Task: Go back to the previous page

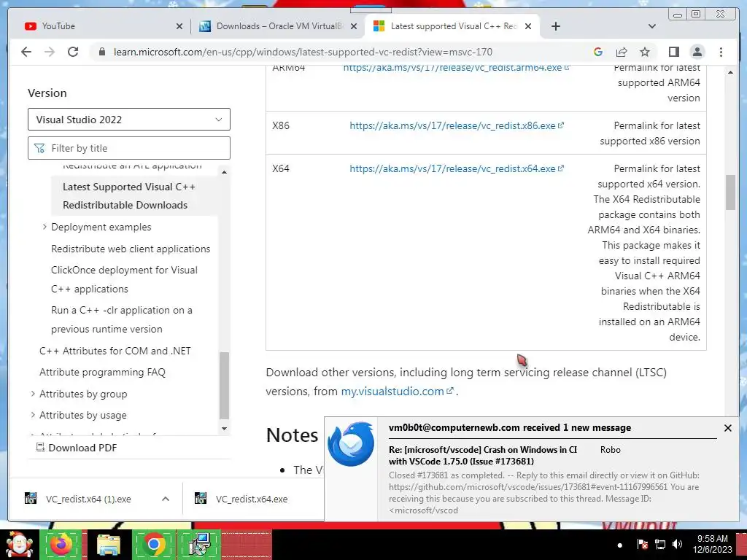Action: click(x=26, y=52)
